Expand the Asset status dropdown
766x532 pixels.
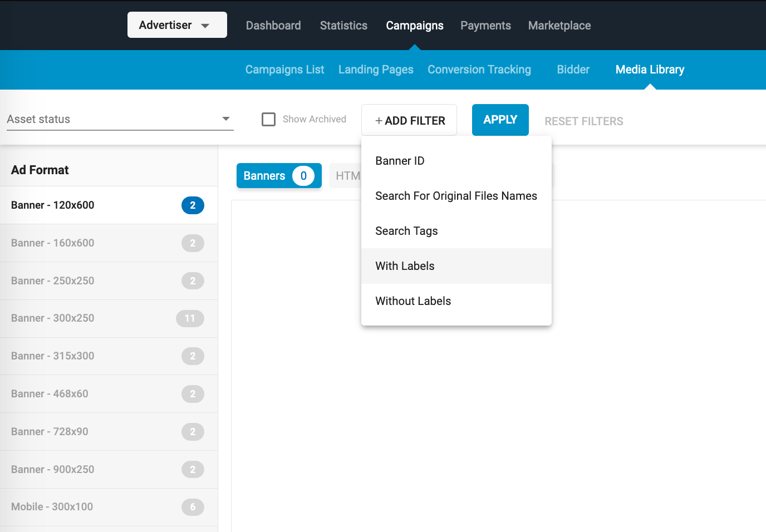pyautogui.click(x=120, y=119)
